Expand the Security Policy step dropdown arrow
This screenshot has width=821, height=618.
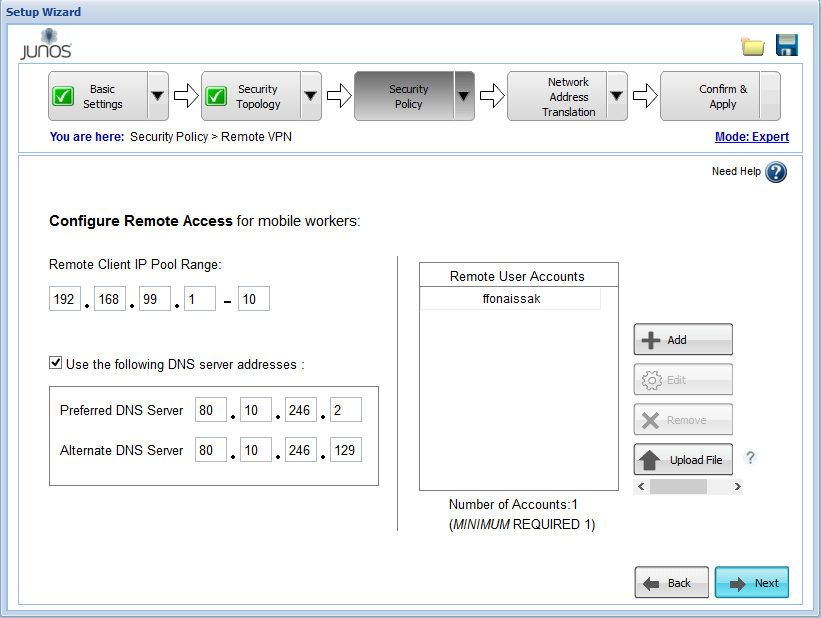pos(464,96)
